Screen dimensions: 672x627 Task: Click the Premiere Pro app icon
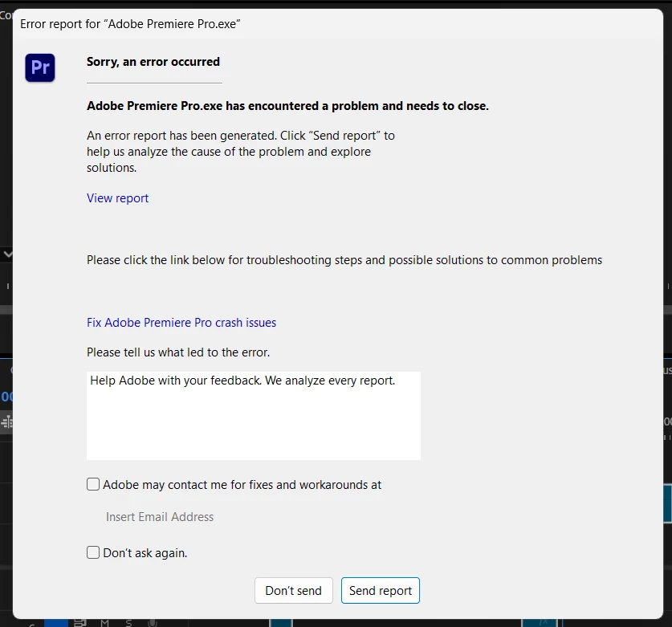click(40, 67)
